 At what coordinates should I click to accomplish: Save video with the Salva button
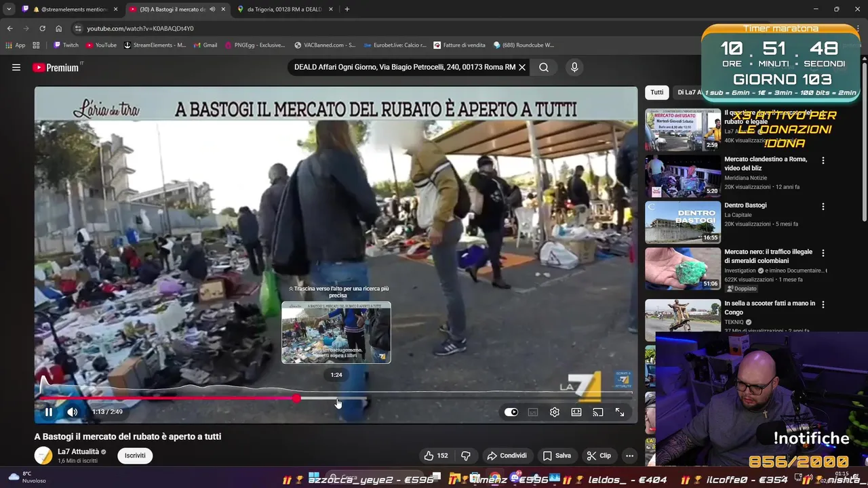[x=557, y=455]
